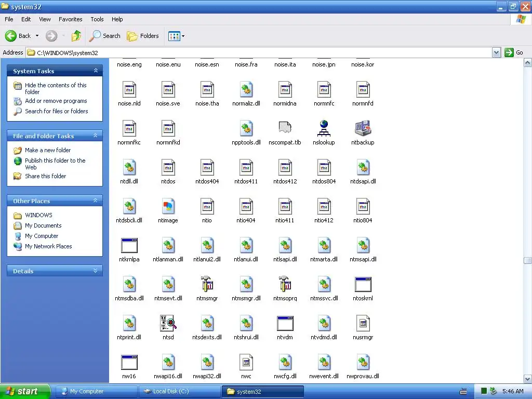532x399 pixels.
Task: Open WINDOWS folder in Other Places
Action: (x=38, y=215)
